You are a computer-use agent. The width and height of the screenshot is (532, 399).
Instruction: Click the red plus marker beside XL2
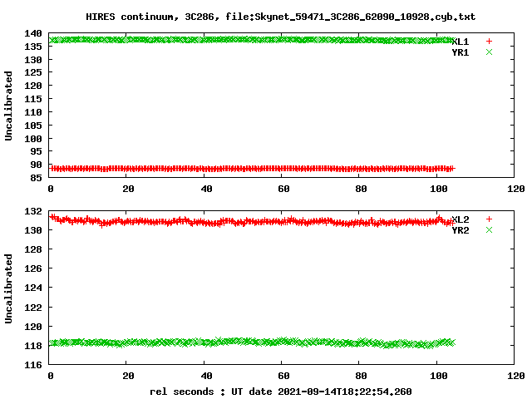[x=489, y=219]
